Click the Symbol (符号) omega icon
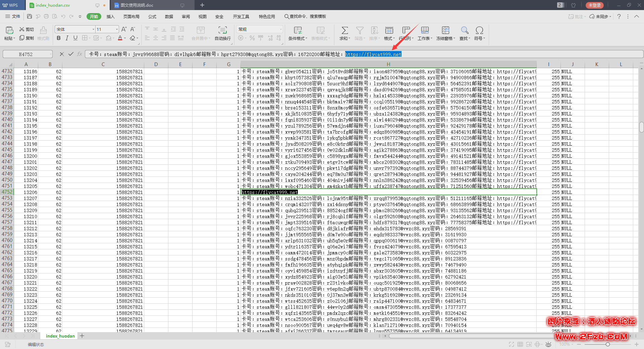644x349 pixels. click(x=479, y=30)
